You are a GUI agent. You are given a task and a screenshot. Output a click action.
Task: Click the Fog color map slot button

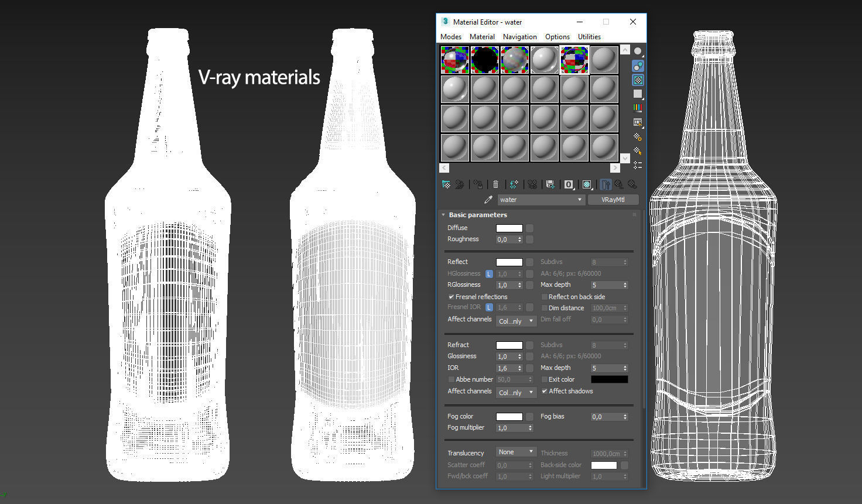click(529, 417)
